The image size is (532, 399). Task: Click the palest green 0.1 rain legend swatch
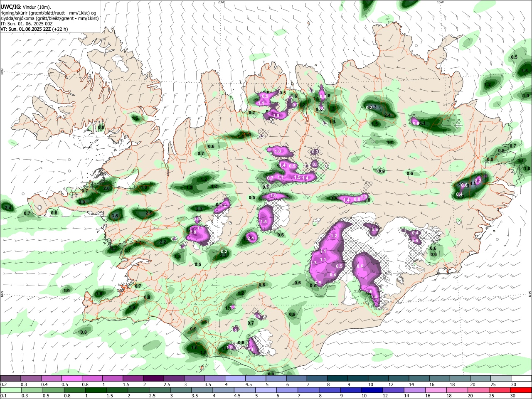pos(10,390)
